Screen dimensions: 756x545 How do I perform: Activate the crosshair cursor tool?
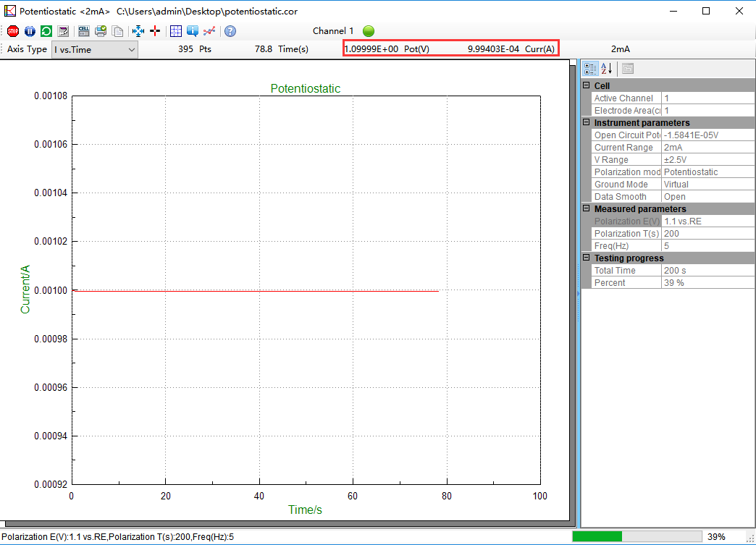click(155, 31)
